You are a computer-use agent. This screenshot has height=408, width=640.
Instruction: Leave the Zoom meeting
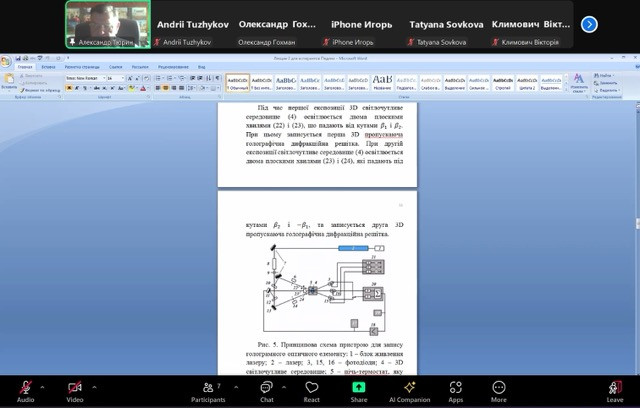pos(615,391)
